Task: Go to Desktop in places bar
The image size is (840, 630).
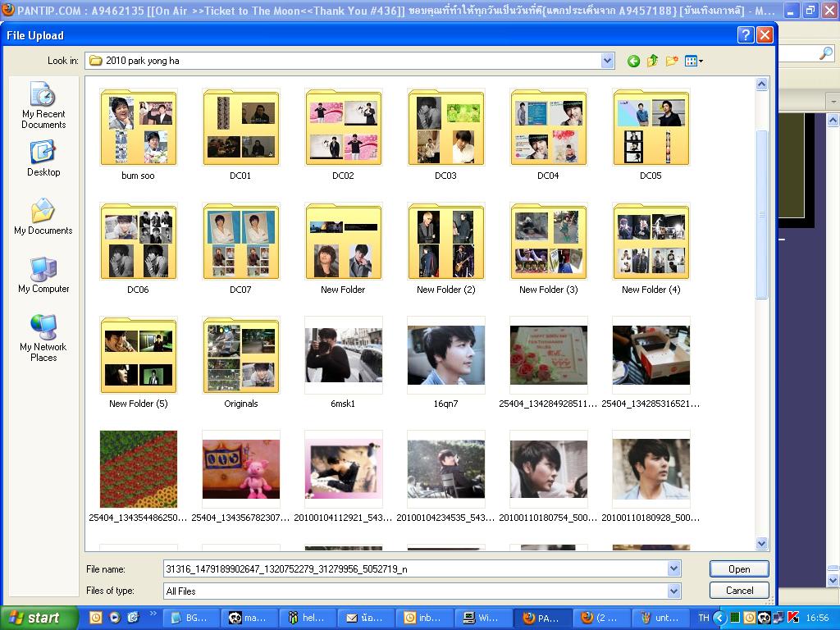Action: tap(43, 158)
